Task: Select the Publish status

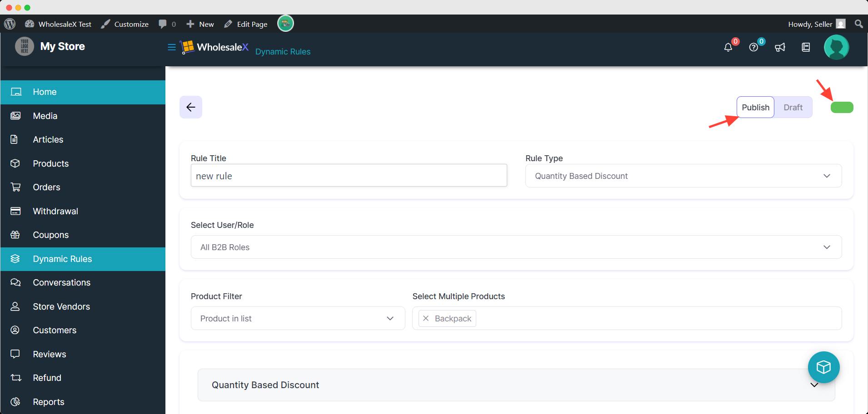Action: (755, 107)
